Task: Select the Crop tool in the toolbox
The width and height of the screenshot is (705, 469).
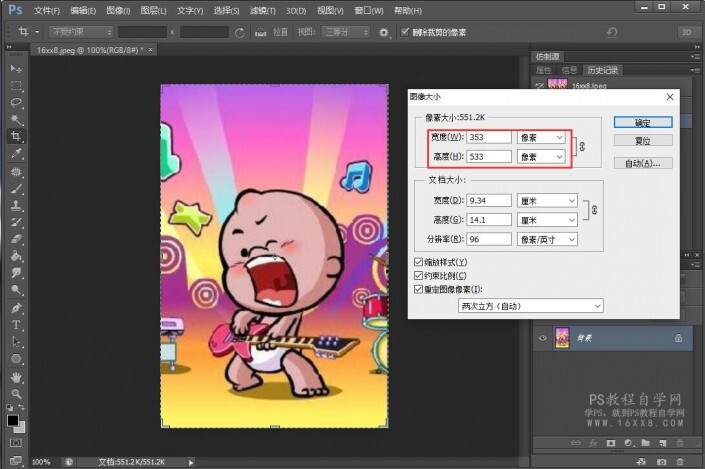Action: pos(17,136)
